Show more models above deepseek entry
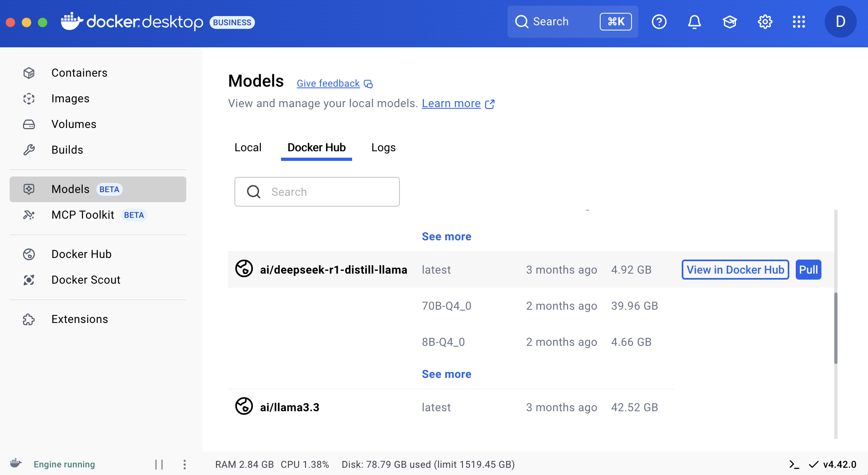868x475 pixels. pyautogui.click(x=446, y=236)
